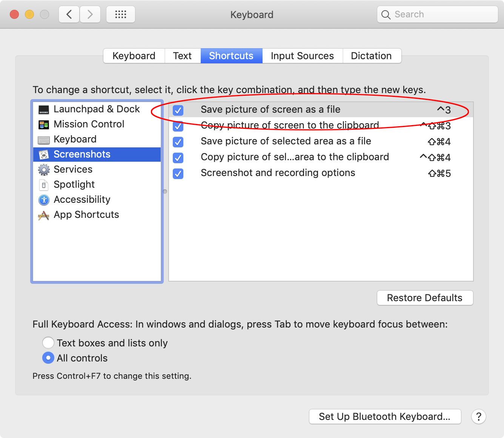504x438 pixels.
Task: Open the show all preferences grid
Action: (x=120, y=14)
